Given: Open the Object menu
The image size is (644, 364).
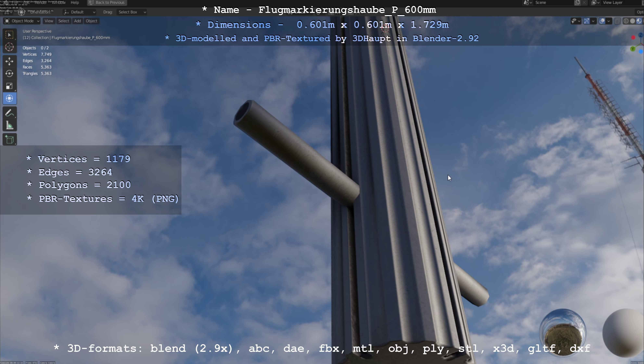Looking at the screenshot, I should click(91, 21).
